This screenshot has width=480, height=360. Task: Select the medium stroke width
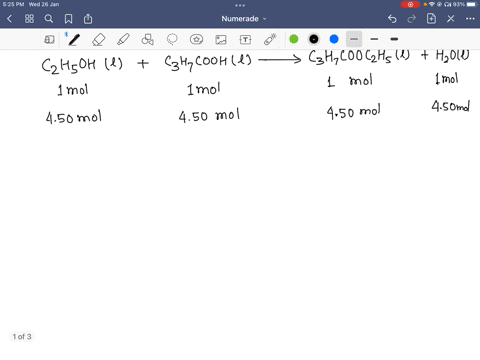pos(374,39)
